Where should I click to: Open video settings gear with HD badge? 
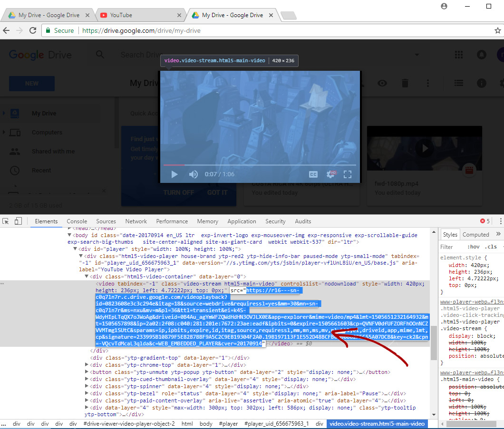(x=330, y=174)
